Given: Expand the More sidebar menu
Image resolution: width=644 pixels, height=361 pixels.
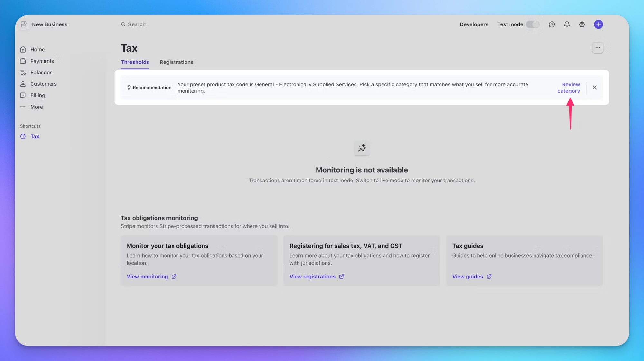Looking at the screenshot, I should (36, 107).
